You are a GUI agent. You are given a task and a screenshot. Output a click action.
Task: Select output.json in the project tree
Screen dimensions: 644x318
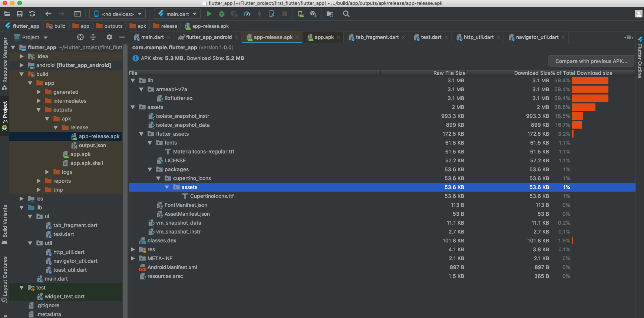[x=92, y=145]
